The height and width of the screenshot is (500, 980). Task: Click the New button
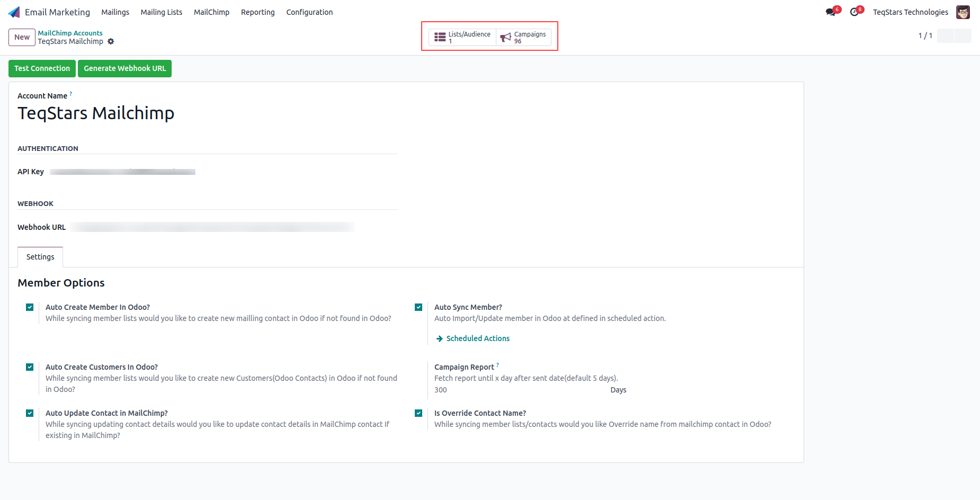pyautogui.click(x=22, y=37)
